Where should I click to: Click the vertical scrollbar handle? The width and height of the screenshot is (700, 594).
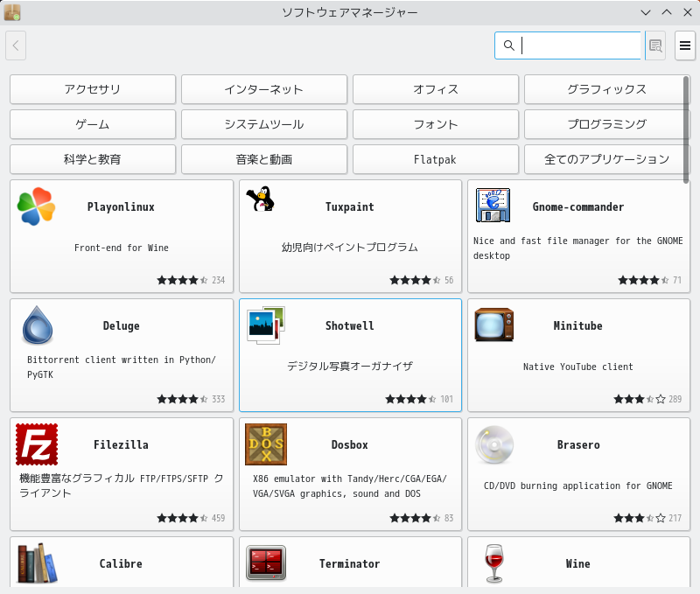686,129
